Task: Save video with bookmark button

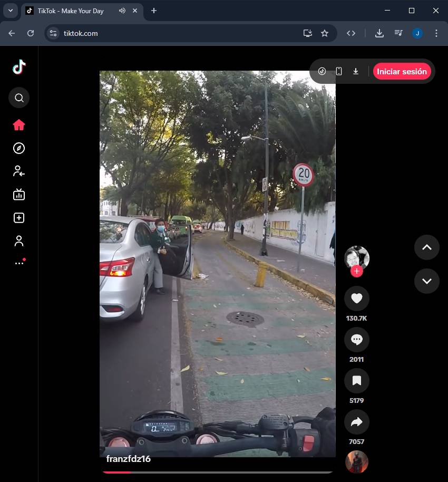Action: tap(357, 381)
